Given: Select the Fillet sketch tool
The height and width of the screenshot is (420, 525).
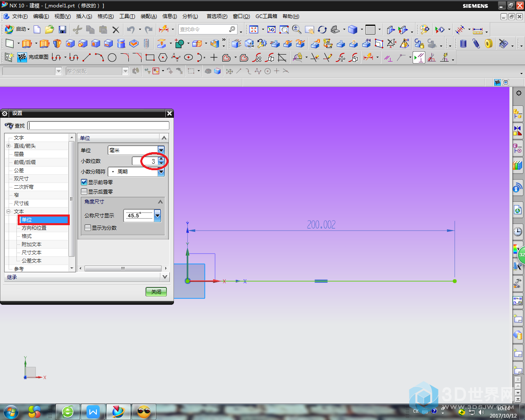Looking at the screenshot, I should (x=125, y=57).
